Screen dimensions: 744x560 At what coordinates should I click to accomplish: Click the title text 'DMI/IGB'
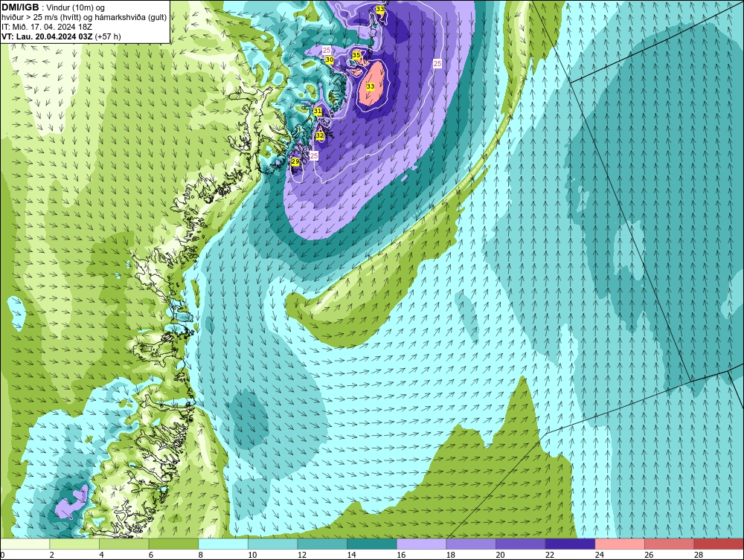click(20, 7)
